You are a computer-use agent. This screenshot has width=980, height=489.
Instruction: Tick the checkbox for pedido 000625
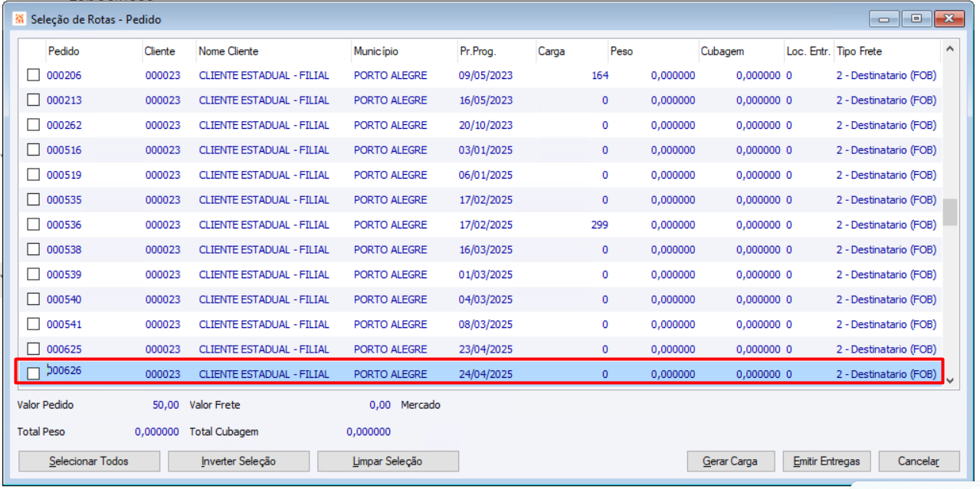pyautogui.click(x=33, y=350)
